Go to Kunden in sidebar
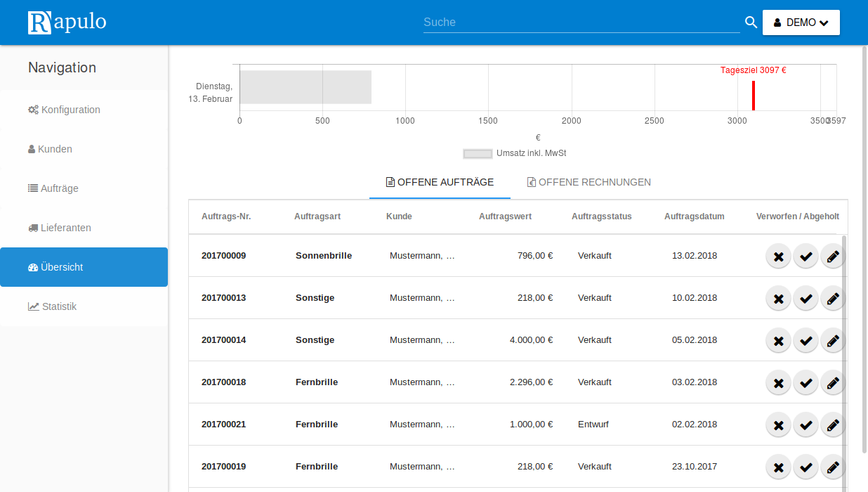This screenshot has height=492, width=868. point(55,149)
